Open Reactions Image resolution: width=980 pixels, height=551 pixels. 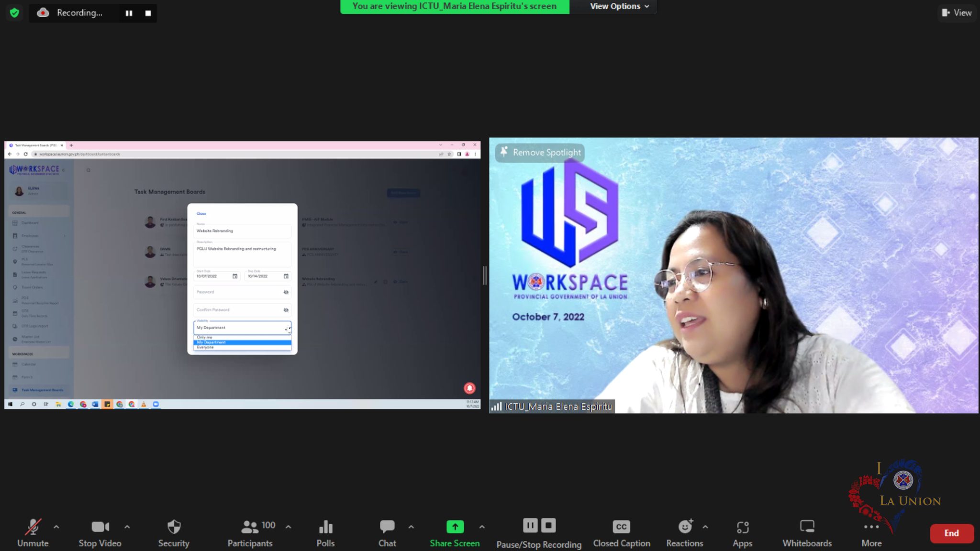pyautogui.click(x=685, y=533)
